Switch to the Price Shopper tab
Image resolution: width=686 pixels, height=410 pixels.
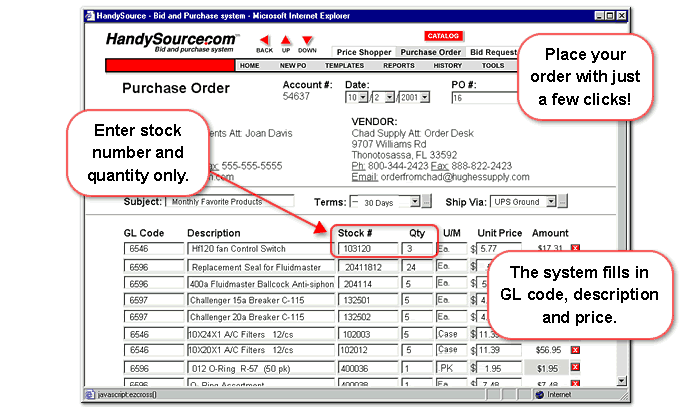click(x=364, y=52)
